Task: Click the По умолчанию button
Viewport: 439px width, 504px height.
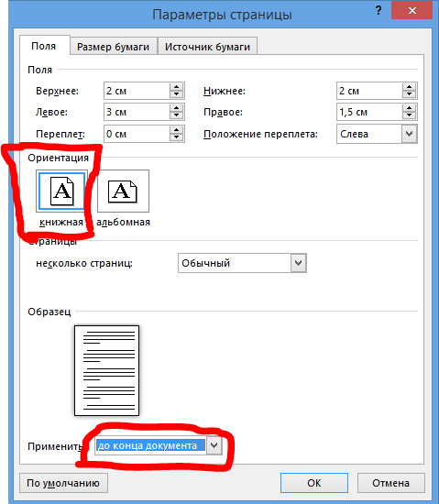Action: pos(63,483)
